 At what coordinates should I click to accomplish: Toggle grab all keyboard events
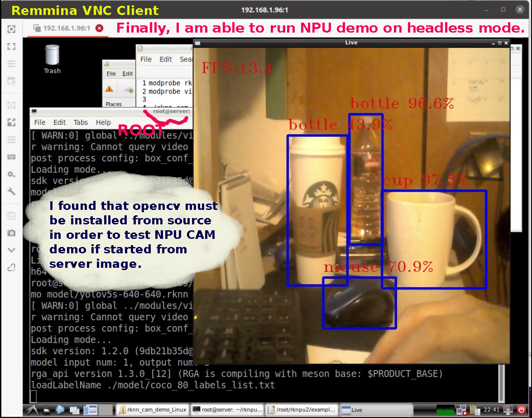click(11, 157)
